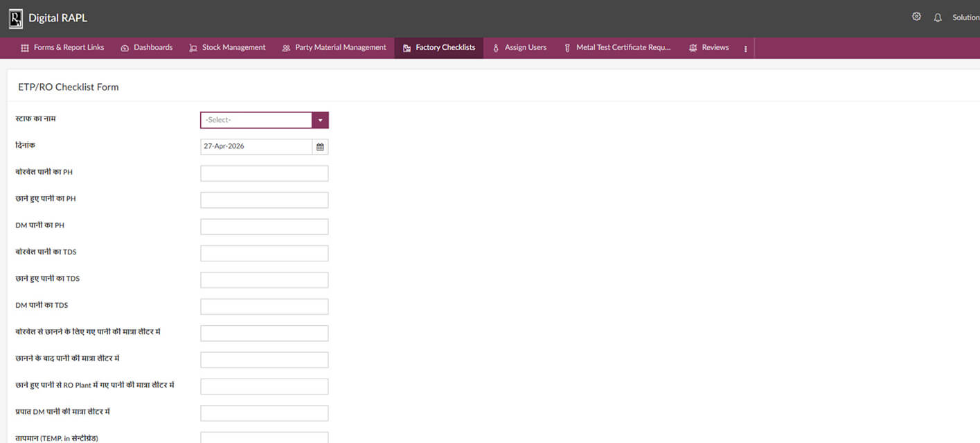Image resolution: width=980 pixels, height=443 pixels.
Task: Switch to the Reviews tab
Action: coord(709,48)
